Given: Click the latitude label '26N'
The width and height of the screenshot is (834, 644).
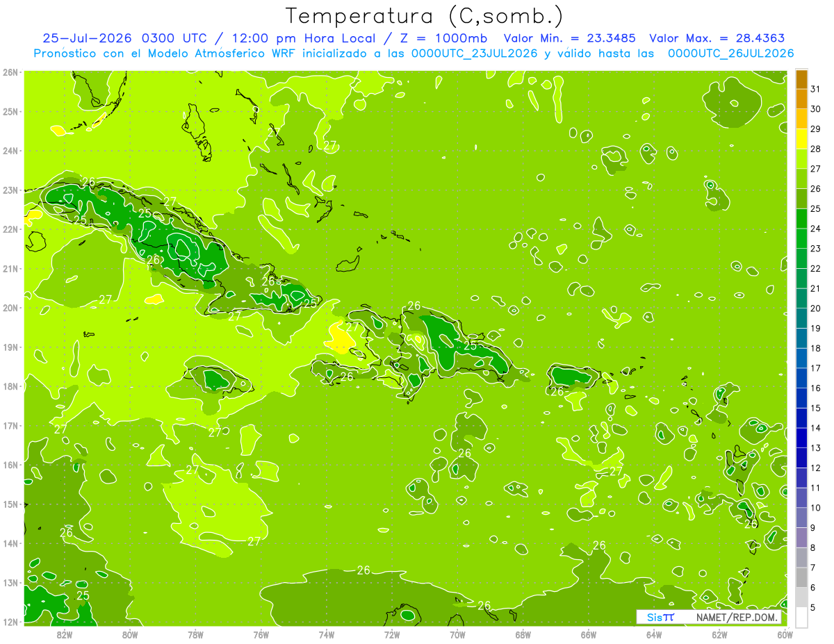Looking at the screenshot, I should 10,72.
